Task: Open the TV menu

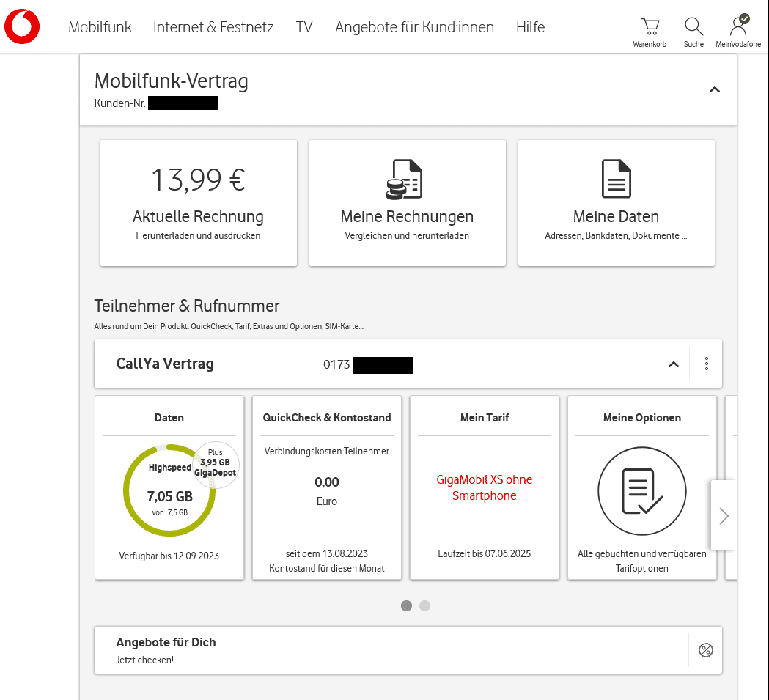Action: click(304, 27)
